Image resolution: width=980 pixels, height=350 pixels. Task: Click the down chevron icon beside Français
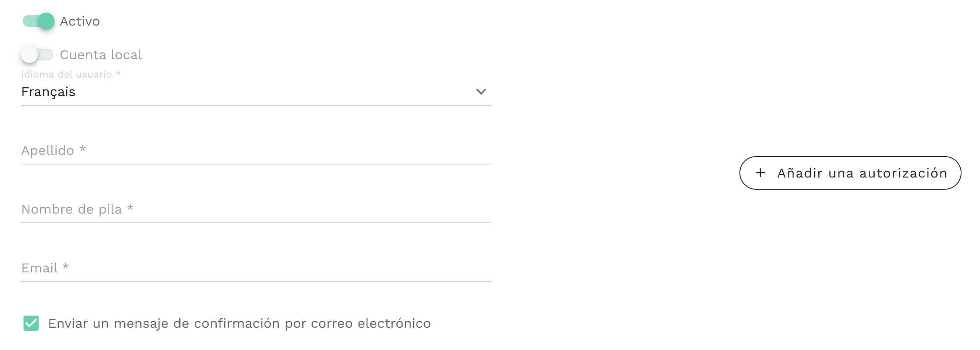(x=481, y=91)
